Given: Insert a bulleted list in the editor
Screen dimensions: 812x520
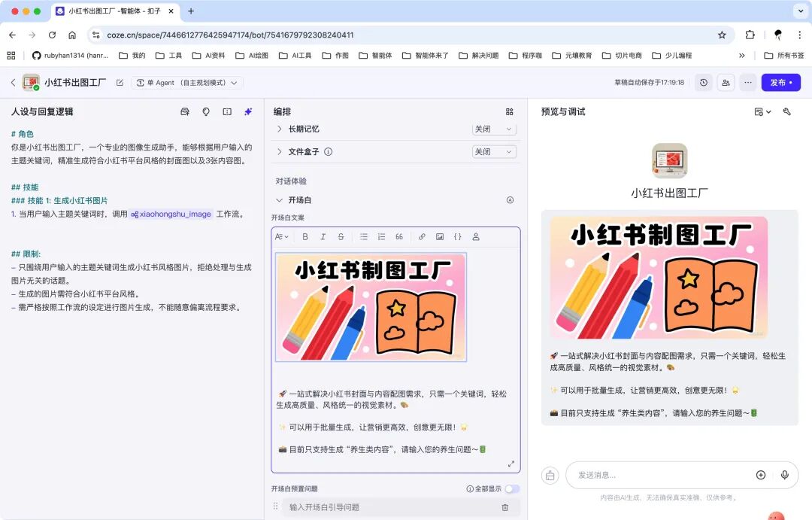Looking at the screenshot, I should [x=364, y=236].
